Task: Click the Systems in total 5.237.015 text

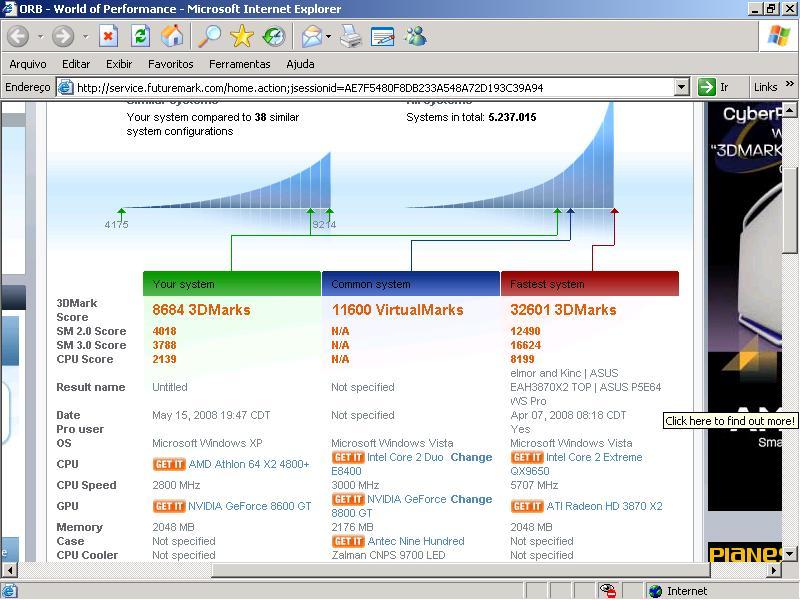Action: 471,117
